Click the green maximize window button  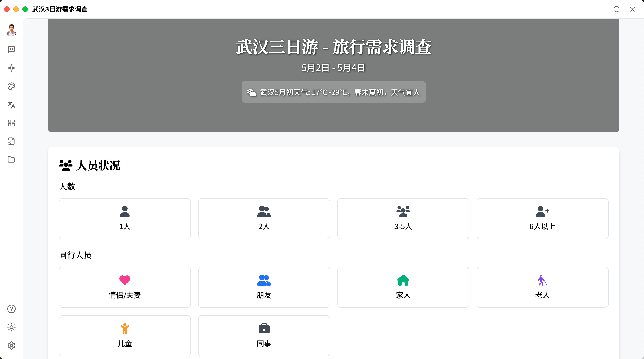point(25,9)
